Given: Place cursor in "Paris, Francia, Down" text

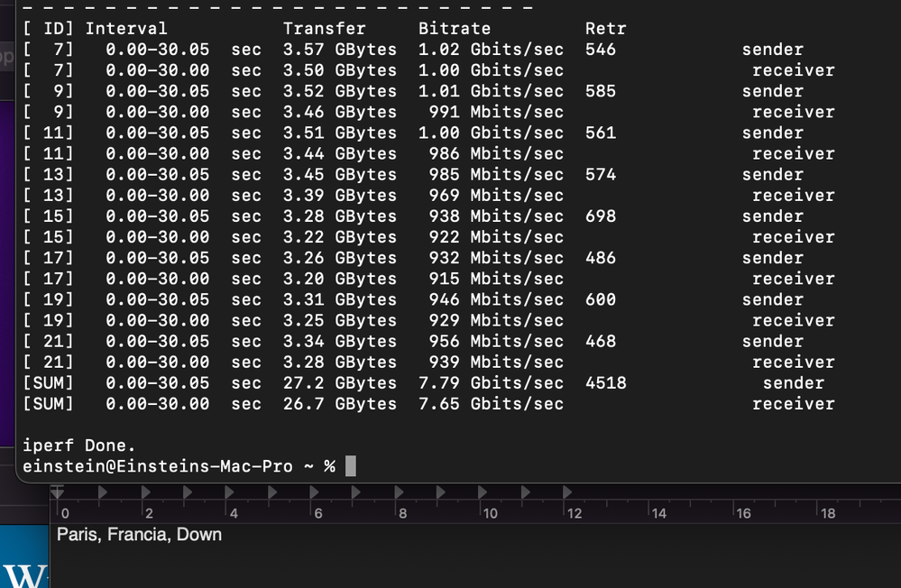Looking at the screenshot, I should (139, 535).
